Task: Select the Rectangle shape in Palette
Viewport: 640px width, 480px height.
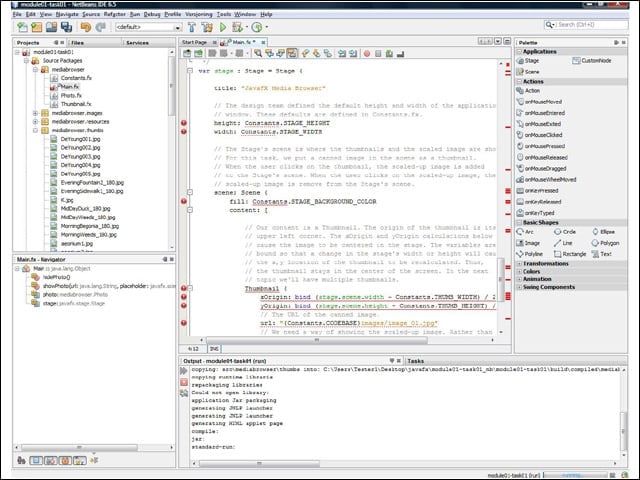Action: [570, 254]
